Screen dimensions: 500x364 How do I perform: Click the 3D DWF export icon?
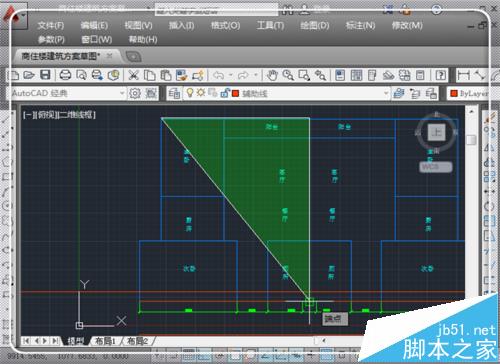tap(114, 75)
